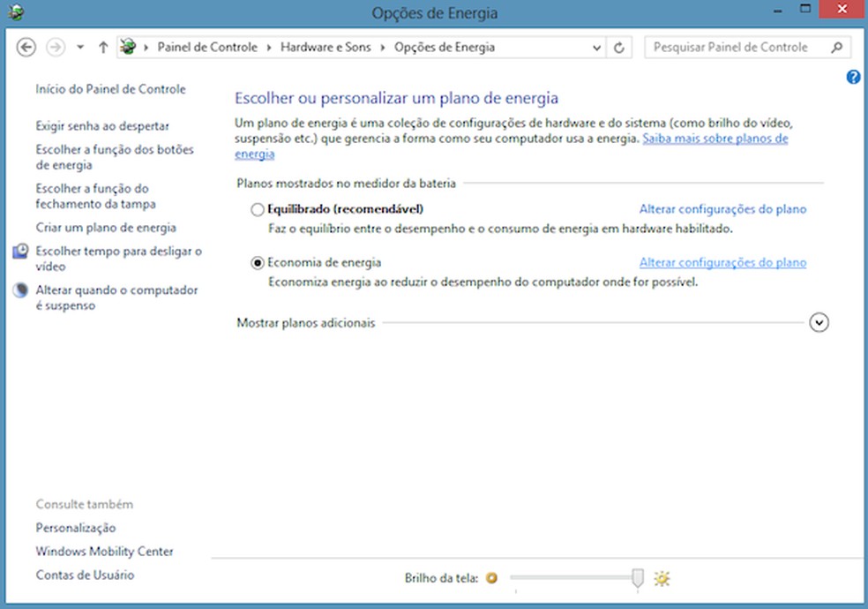This screenshot has height=609, width=868.
Task: Navigate to Painel de Controle breadcrumb
Action: click(x=207, y=47)
